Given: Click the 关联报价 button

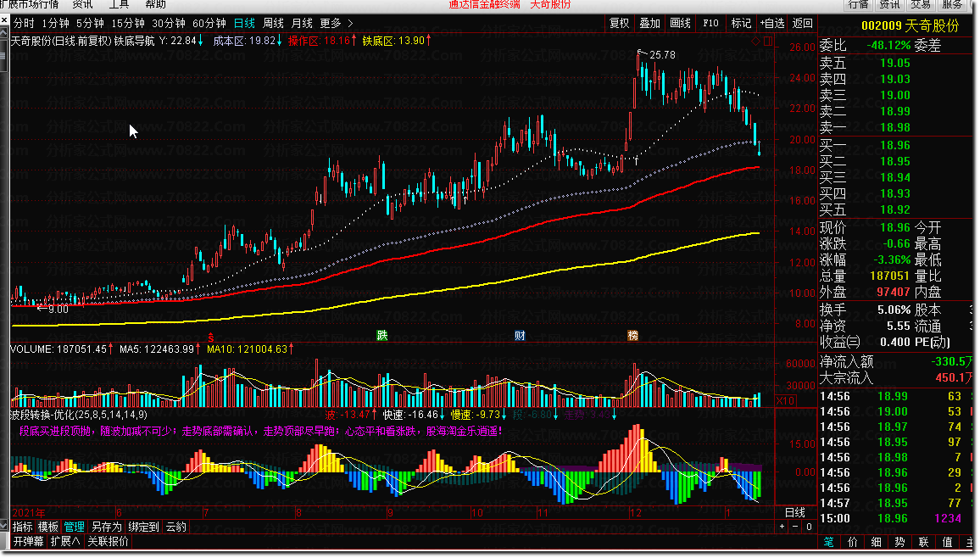Looking at the screenshot, I should (x=109, y=541).
